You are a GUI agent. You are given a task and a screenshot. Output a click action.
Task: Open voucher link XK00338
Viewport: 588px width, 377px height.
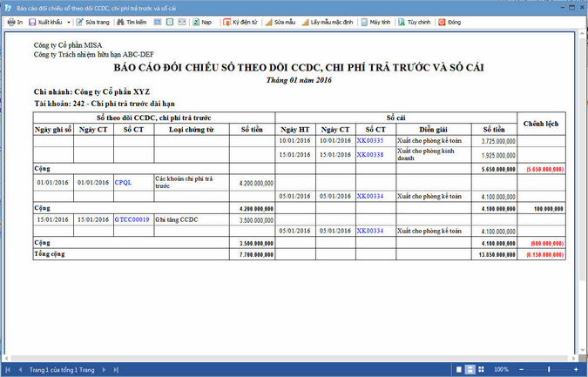click(x=370, y=154)
